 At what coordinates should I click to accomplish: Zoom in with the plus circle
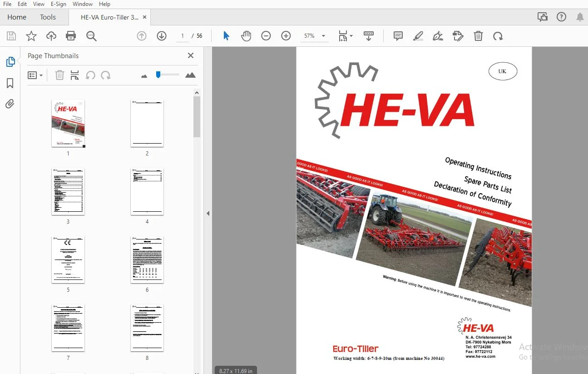click(286, 36)
